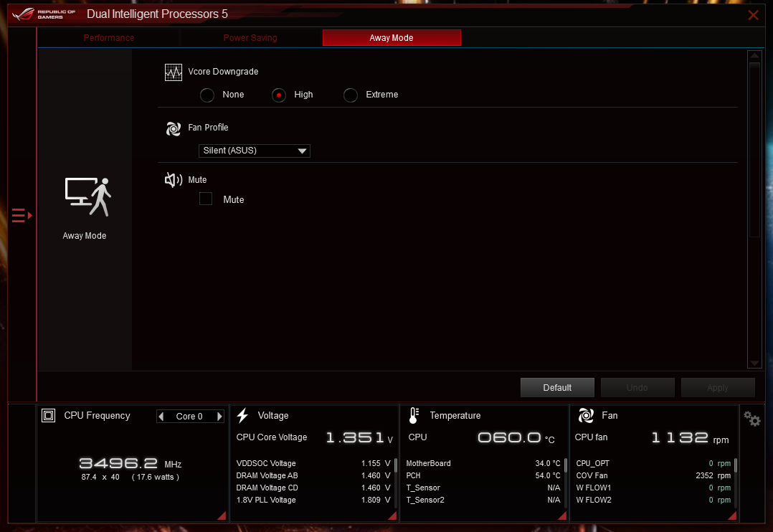This screenshot has width=773, height=532.
Task: Click the Undo button
Action: tap(637, 388)
